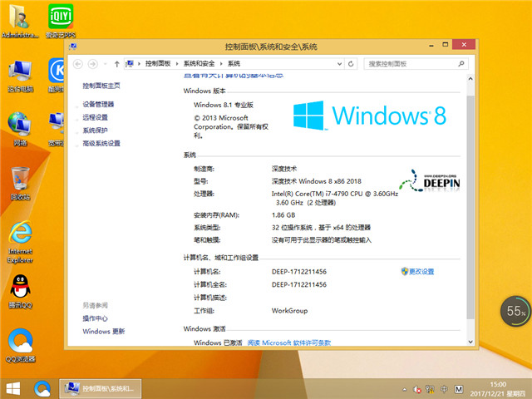
Task: Focus the 搜索控制面板 search box
Action: 416,64
